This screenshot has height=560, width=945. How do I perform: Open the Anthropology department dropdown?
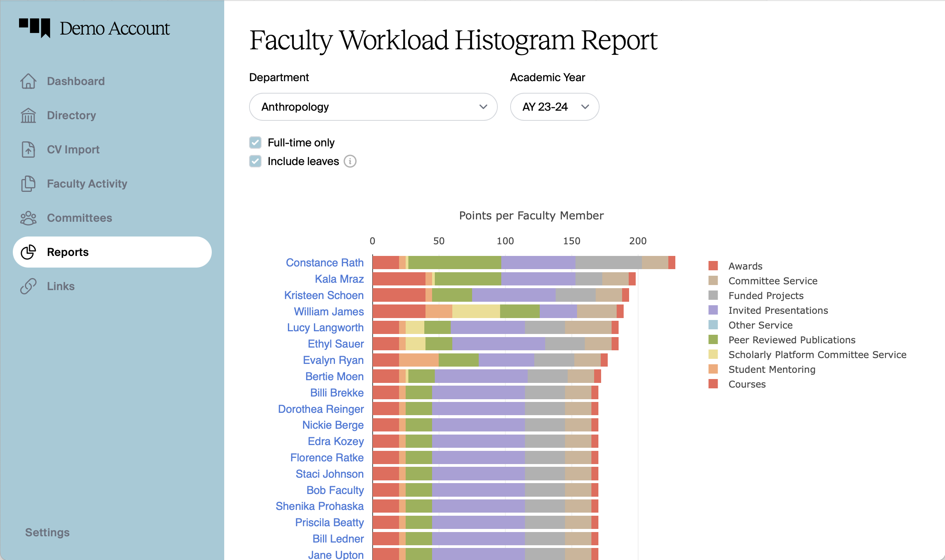point(373,107)
